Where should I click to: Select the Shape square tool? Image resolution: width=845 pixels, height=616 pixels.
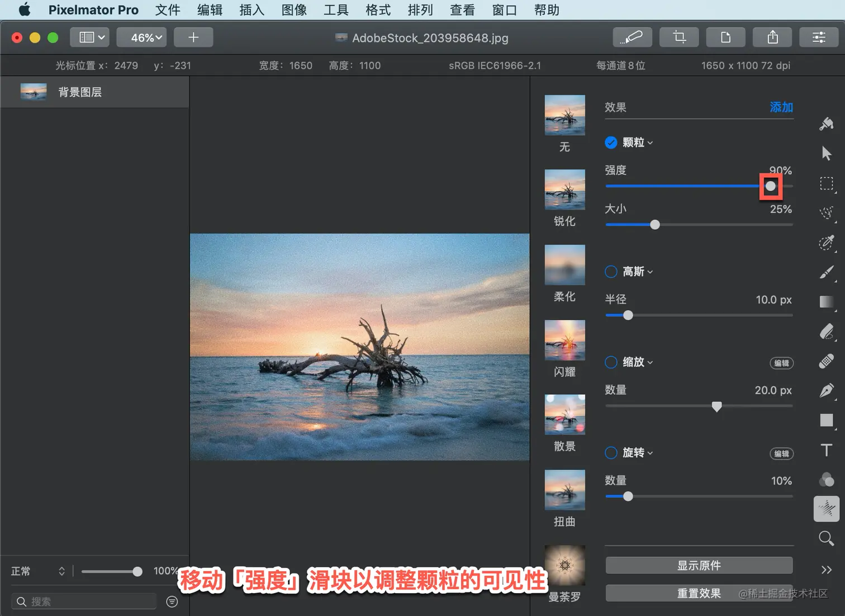coord(827,420)
